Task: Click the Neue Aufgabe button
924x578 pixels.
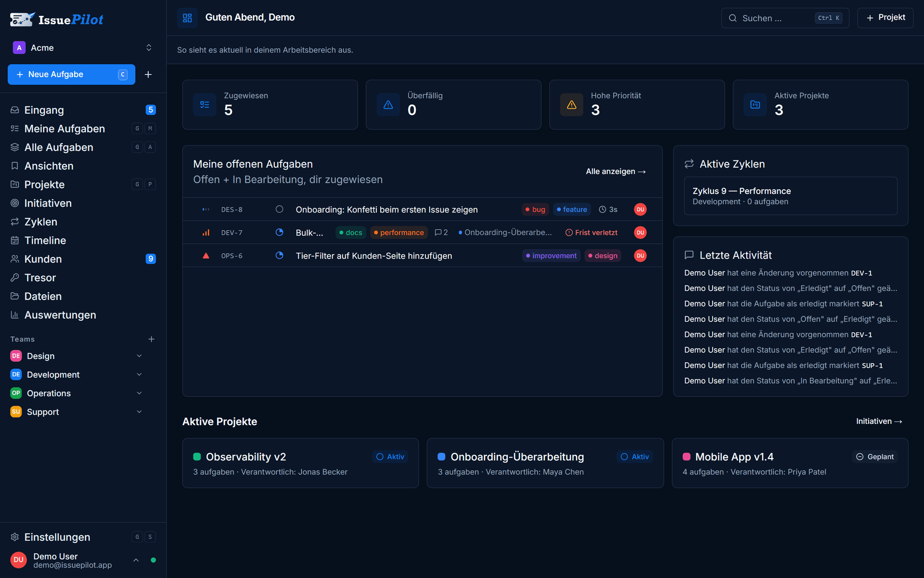Action: pyautogui.click(x=71, y=74)
